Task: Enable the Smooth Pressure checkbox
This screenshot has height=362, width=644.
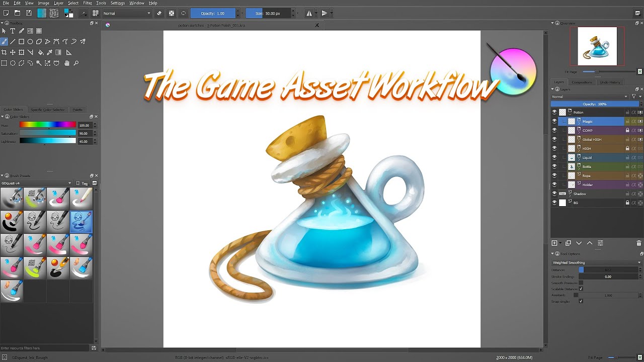Action: point(581,283)
